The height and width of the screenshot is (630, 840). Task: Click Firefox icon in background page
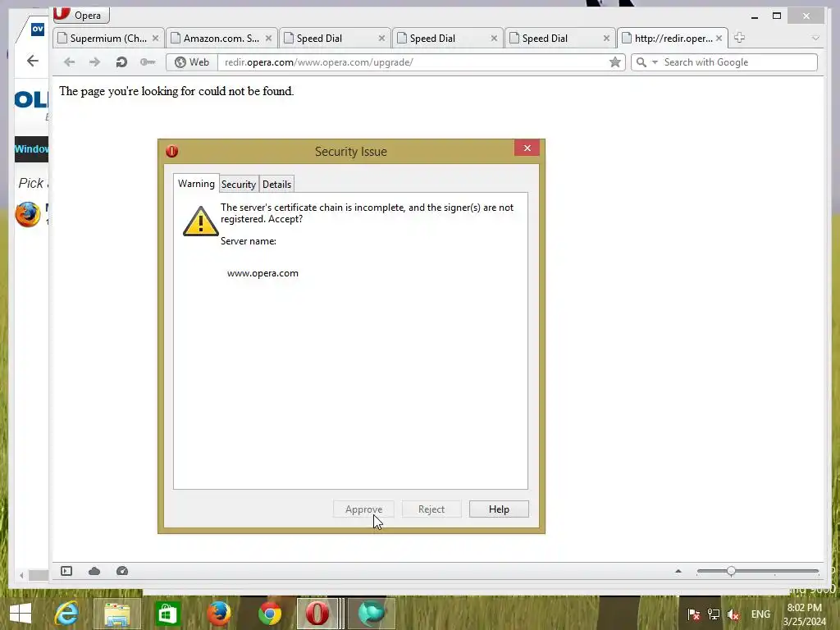(x=27, y=214)
